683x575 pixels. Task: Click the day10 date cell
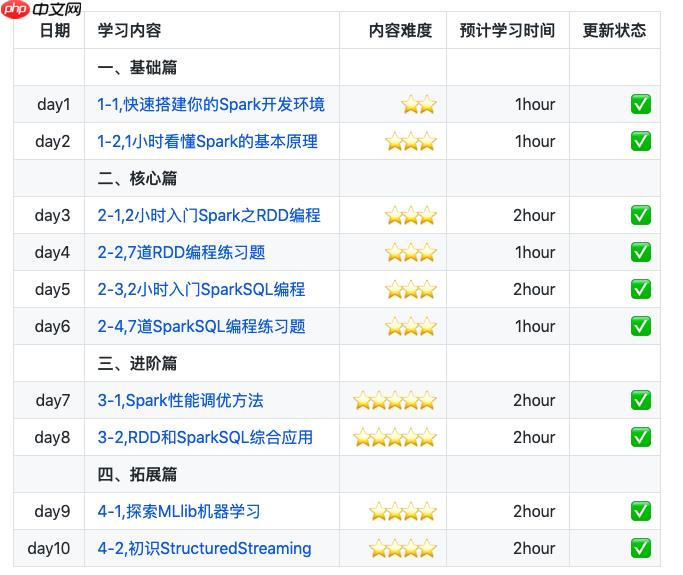click(49, 549)
